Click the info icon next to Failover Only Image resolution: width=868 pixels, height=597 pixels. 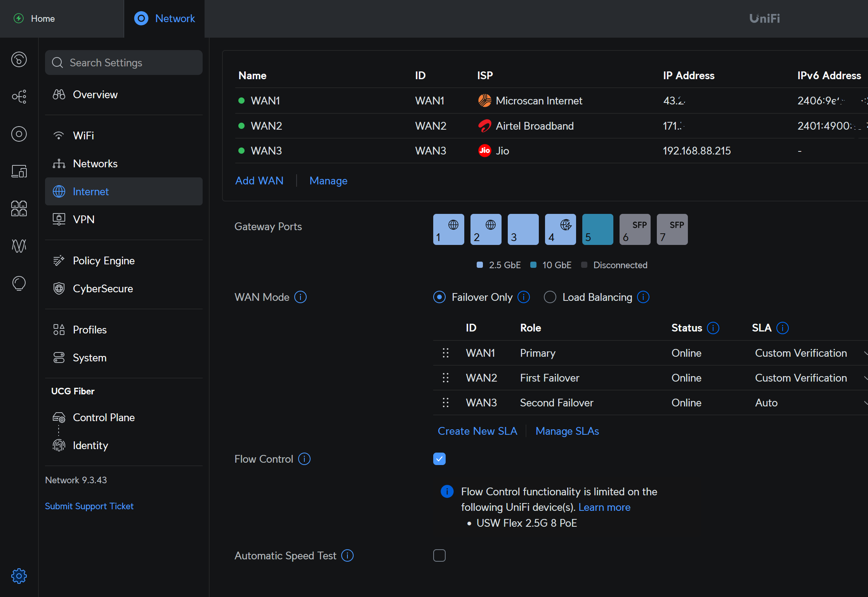[x=524, y=297]
